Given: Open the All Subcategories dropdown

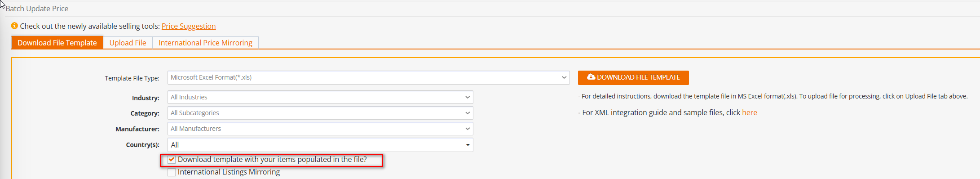Looking at the screenshot, I should pyautogui.click(x=320, y=113).
